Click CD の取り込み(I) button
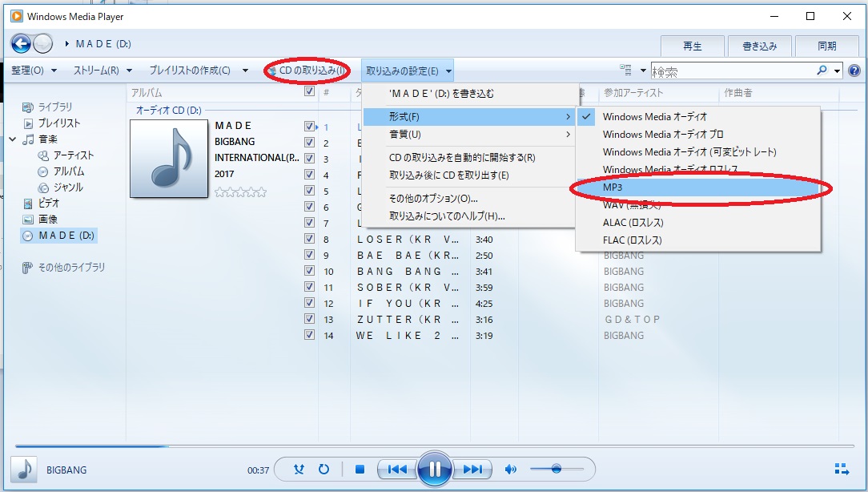868x492 pixels. [307, 71]
